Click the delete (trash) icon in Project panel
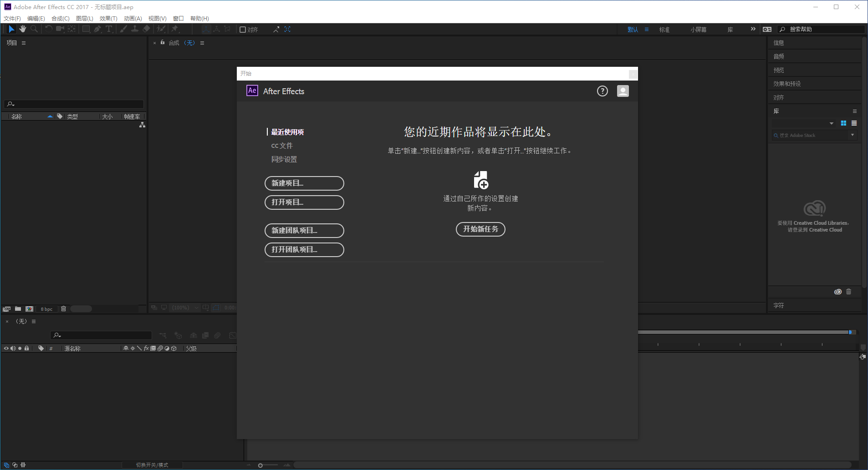The height and width of the screenshot is (470, 868). click(x=63, y=308)
